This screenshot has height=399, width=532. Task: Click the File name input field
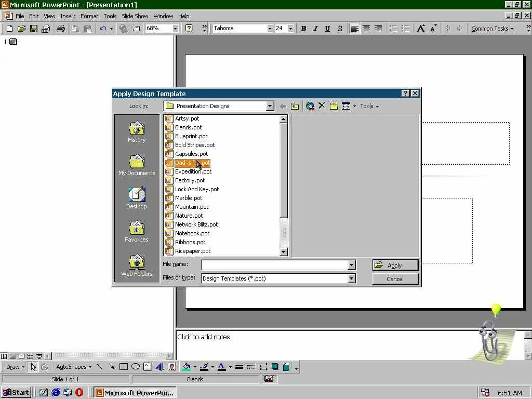[x=275, y=264]
